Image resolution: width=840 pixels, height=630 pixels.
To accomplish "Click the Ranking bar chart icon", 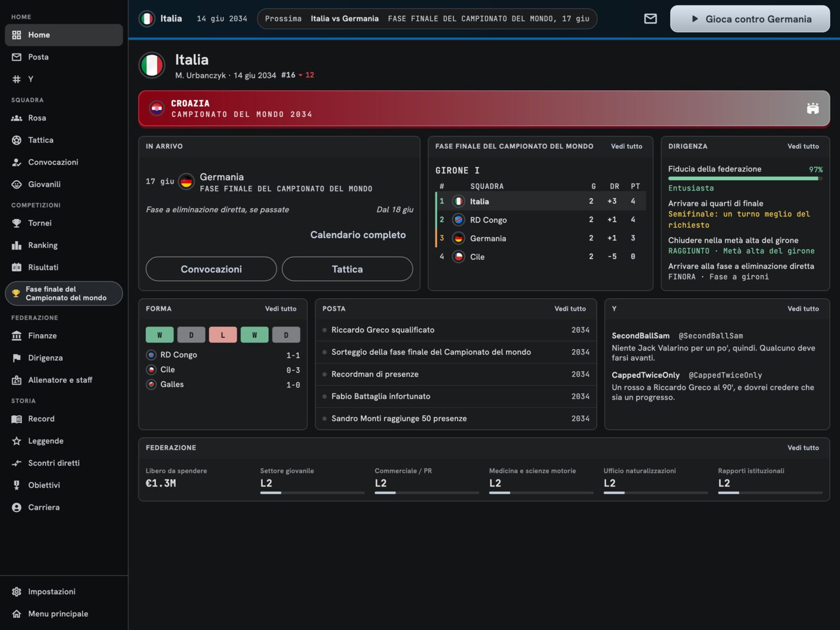I will tap(17, 245).
